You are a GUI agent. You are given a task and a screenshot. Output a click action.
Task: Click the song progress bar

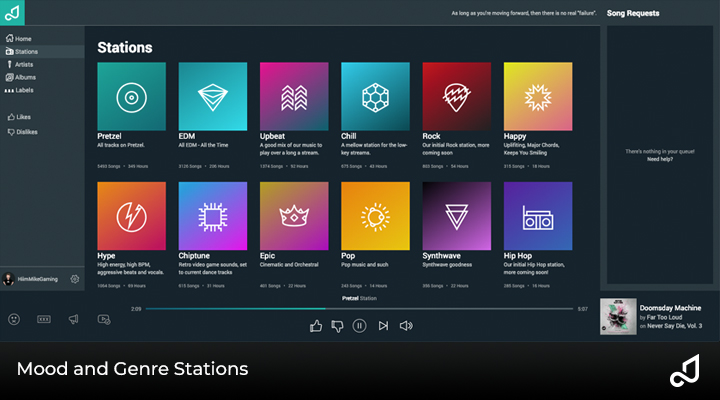pyautogui.click(x=358, y=309)
